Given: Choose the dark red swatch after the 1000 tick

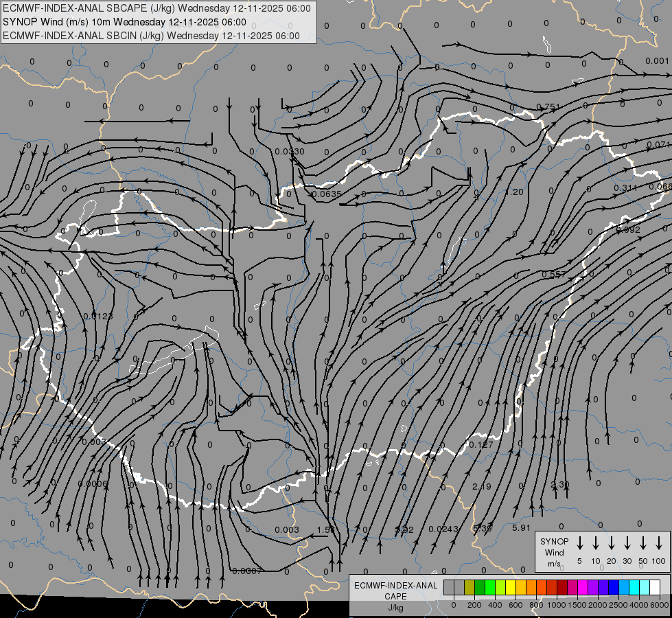Looking at the screenshot, I should pos(562,587).
